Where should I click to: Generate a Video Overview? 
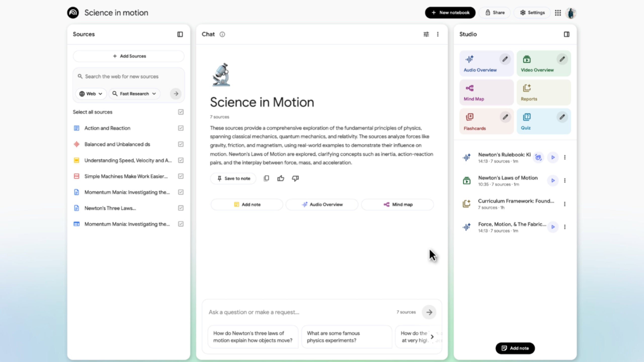[537, 63]
